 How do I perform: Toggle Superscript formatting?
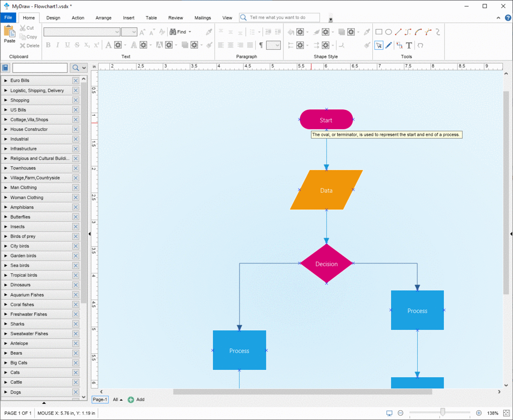tap(97, 45)
